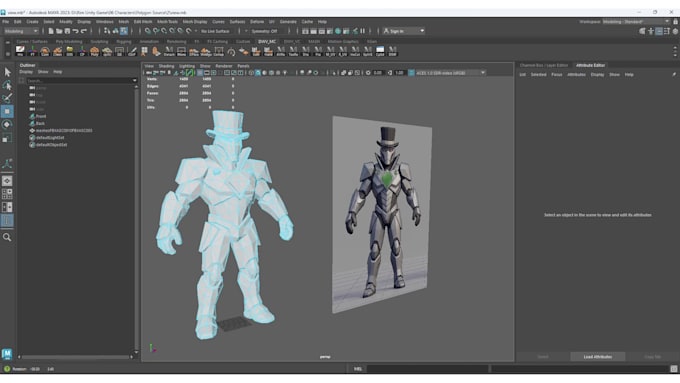
Task: Switch to the Rigging shelf tab
Action: [124, 42]
